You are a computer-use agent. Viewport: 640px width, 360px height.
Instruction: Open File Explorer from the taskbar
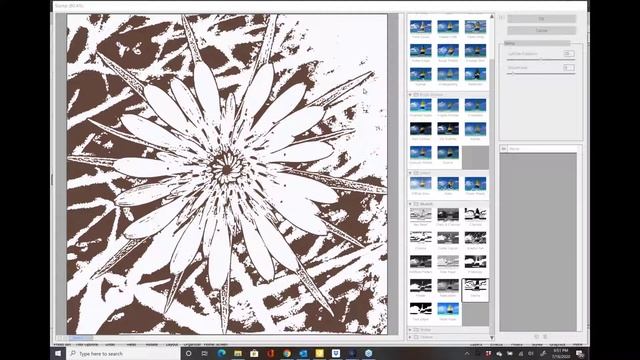[238, 353]
